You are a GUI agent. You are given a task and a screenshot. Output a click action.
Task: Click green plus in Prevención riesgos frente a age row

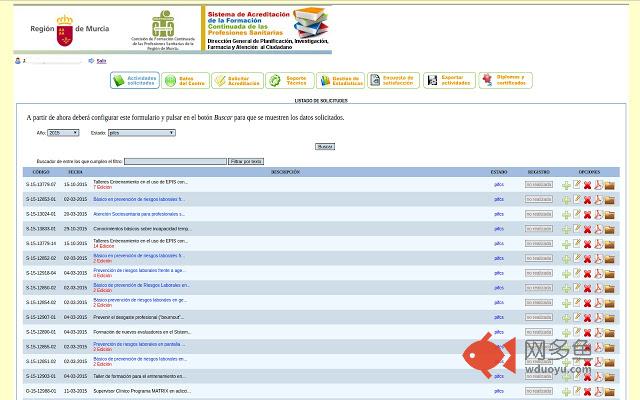click(566, 274)
